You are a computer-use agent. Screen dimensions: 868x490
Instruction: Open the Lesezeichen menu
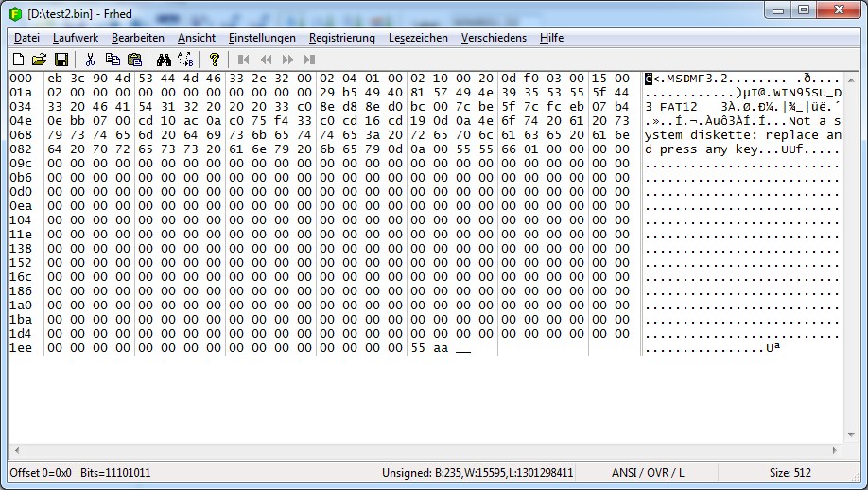point(418,38)
